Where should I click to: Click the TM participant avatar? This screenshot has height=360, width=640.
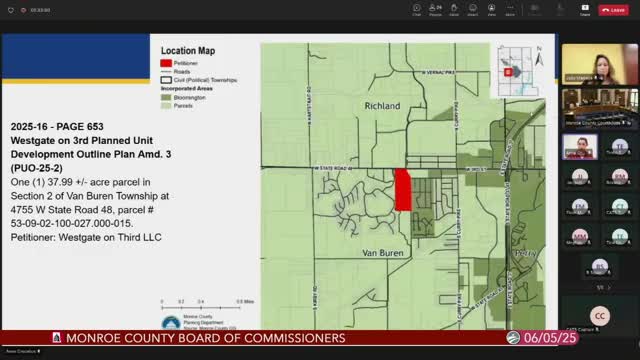click(x=580, y=207)
